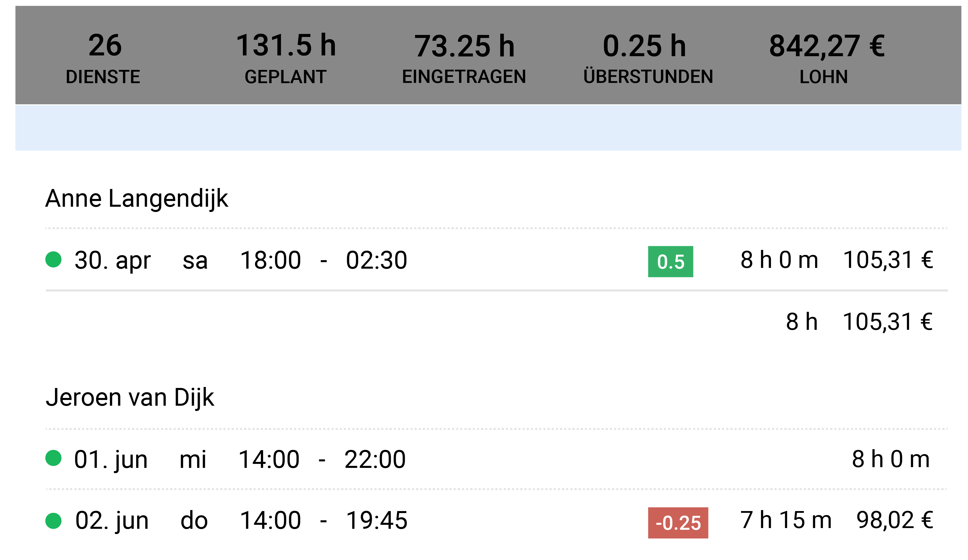Click the 22:00 end time on 01. jun
This screenshot has width=968, height=560.
click(x=375, y=459)
